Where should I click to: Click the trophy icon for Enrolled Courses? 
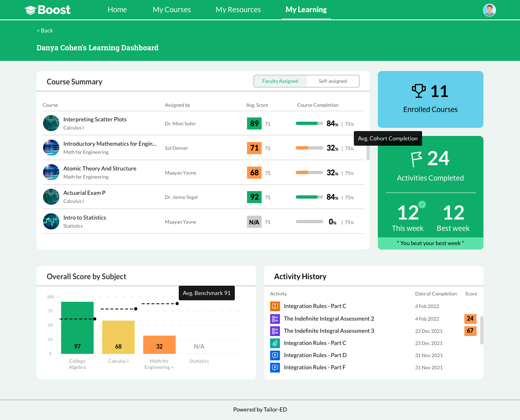[x=419, y=91]
